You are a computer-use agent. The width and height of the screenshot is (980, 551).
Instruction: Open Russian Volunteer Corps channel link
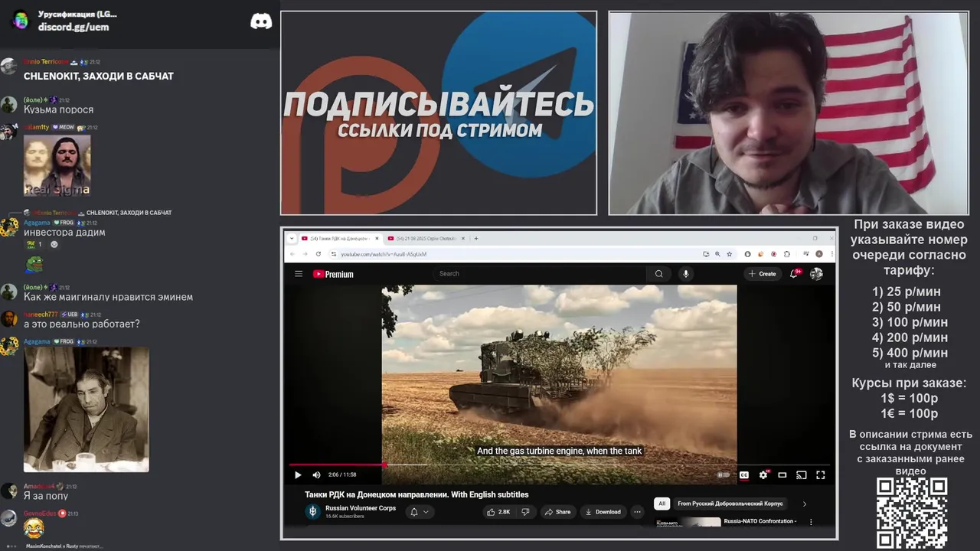tap(361, 508)
